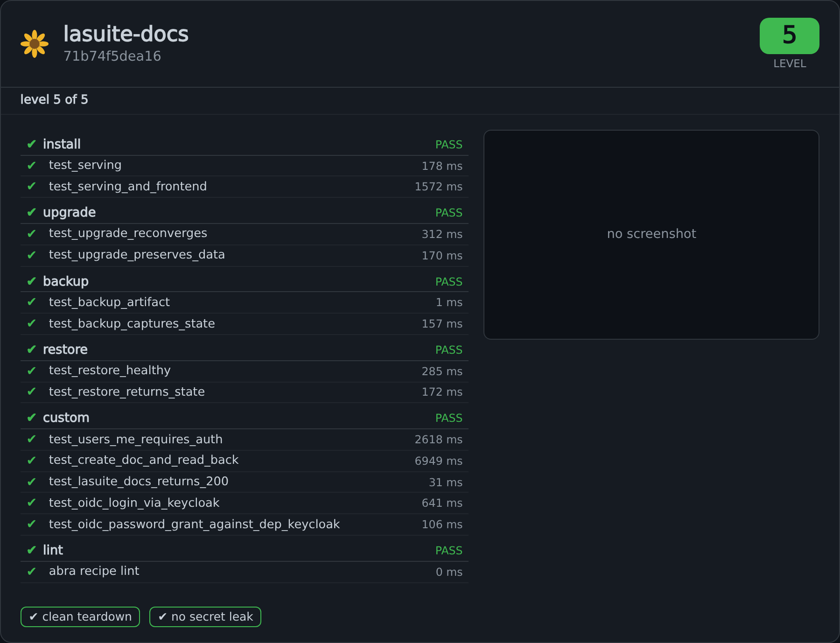Select the test_backup_captures_state row
840x643 pixels.
[245, 323]
